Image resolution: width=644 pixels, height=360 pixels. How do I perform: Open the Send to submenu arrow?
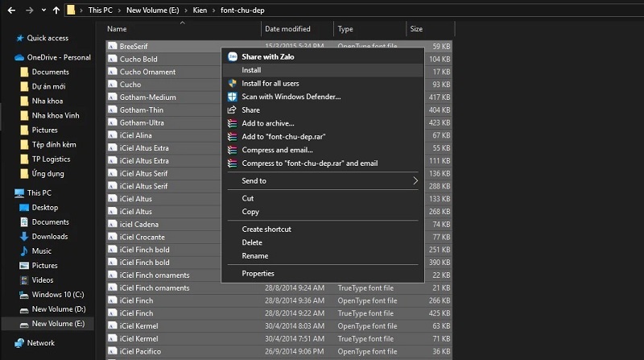(x=415, y=181)
